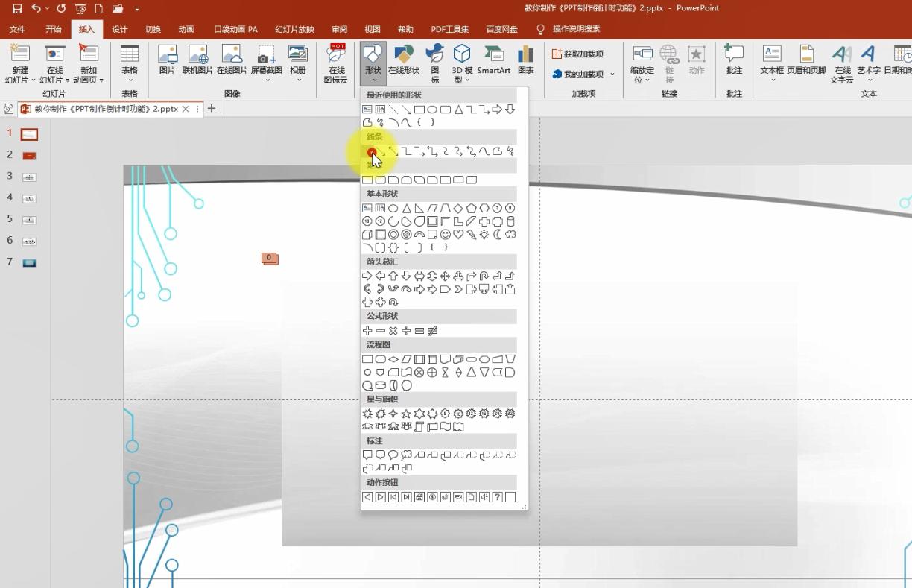The image size is (912, 588).
Task: Click the SmartArt icon in ribbon
Action: point(493,59)
